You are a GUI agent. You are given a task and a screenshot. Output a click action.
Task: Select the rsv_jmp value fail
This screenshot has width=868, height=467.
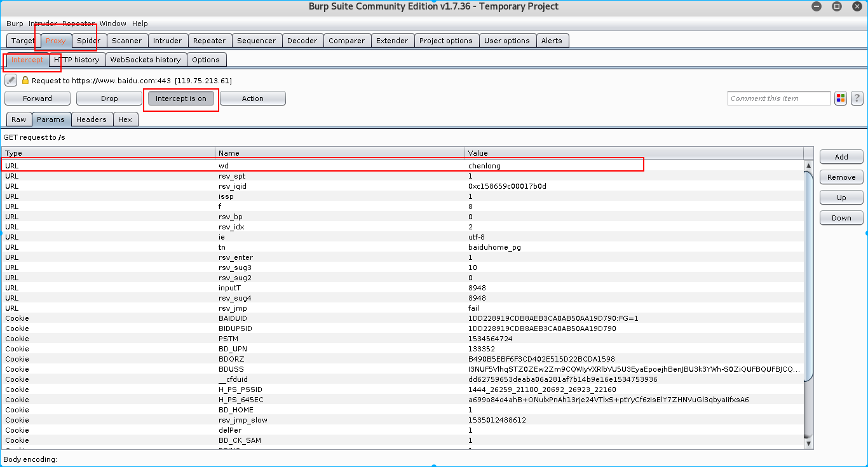pos(473,308)
